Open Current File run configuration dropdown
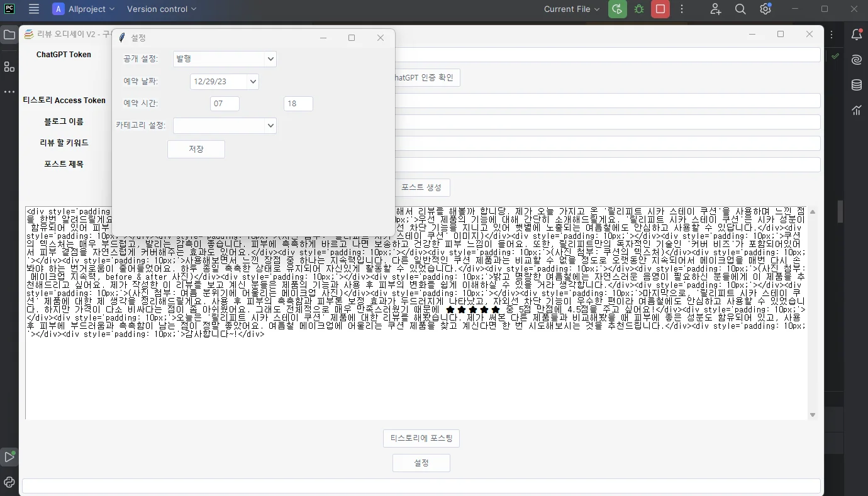Image resolution: width=868 pixels, height=496 pixels. (572, 9)
